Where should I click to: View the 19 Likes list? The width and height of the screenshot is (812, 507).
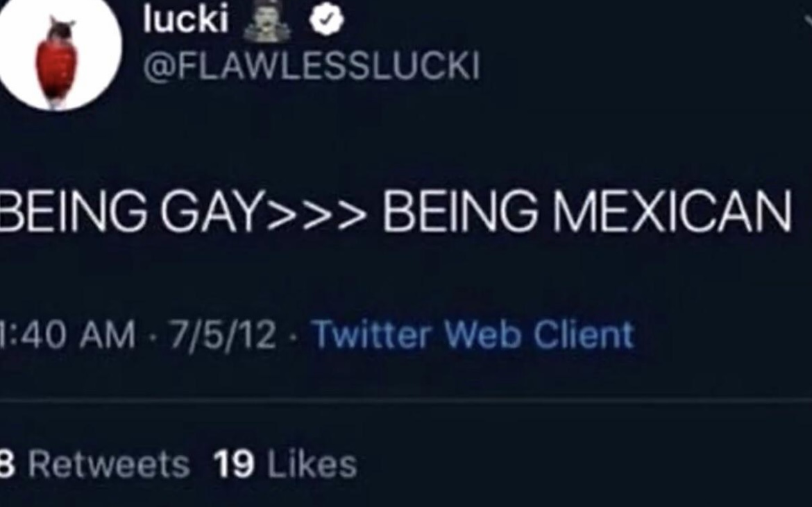pyautogui.click(x=285, y=463)
